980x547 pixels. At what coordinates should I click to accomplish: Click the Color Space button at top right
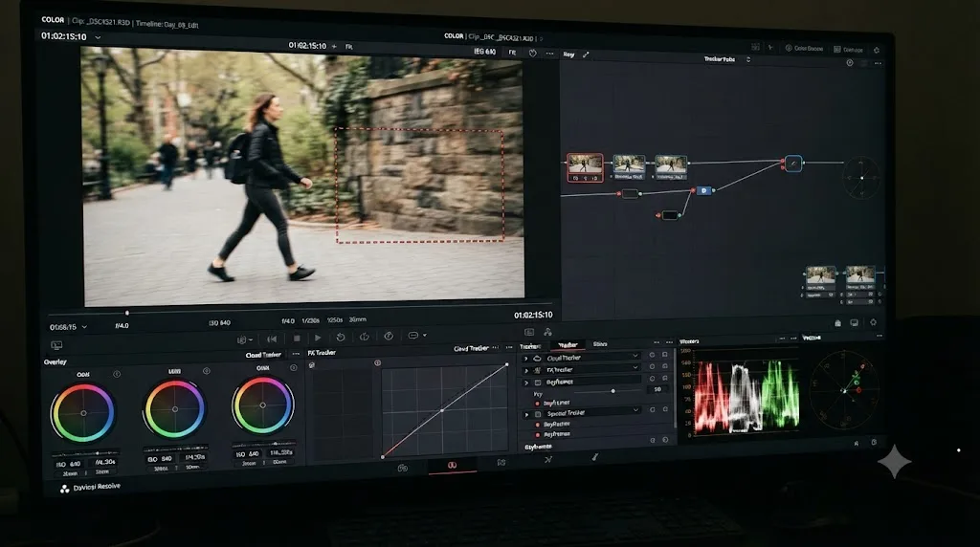tap(804, 48)
